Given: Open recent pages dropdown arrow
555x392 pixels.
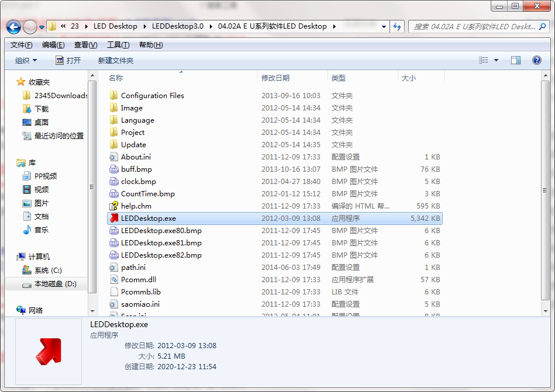Looking at the screenshot, I should [x=42, y=27].
